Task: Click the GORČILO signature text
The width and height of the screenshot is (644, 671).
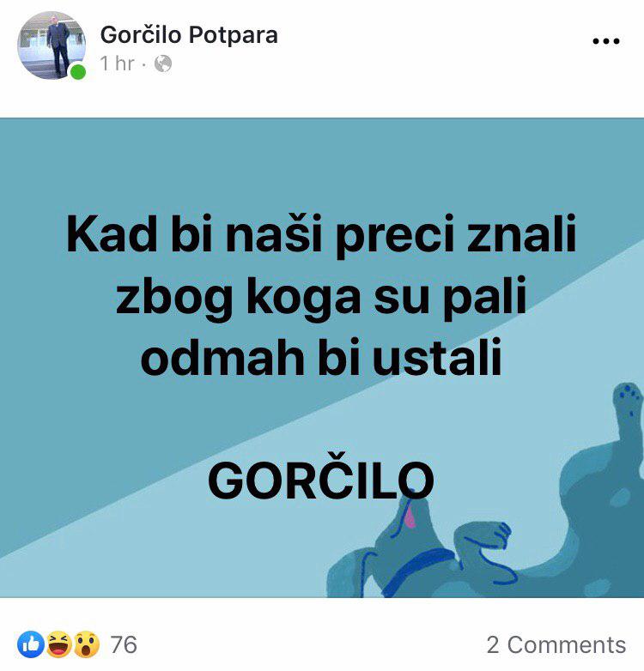Action: (x=321, y=479)
